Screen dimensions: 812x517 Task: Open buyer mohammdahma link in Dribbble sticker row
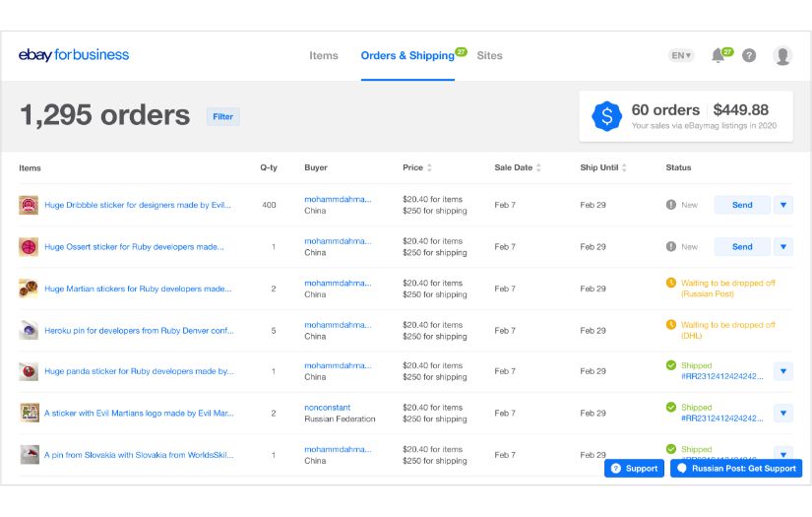tap(338, 199)
